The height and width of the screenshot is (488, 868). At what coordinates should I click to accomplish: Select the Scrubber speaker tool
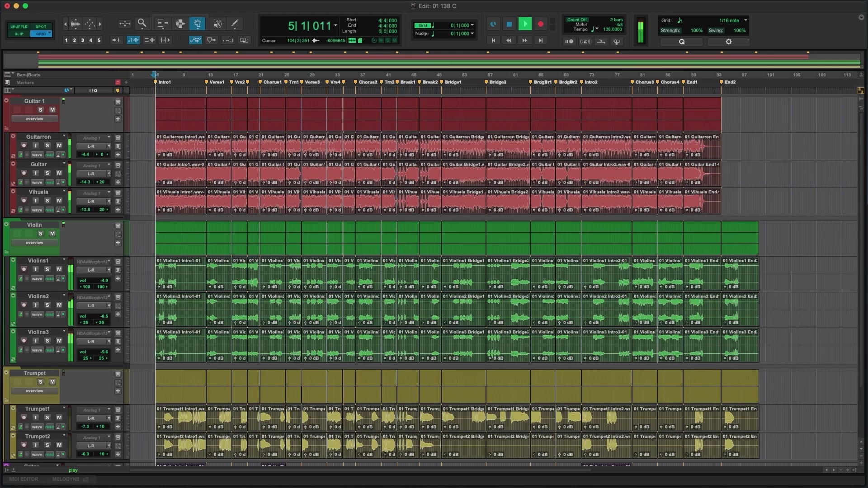point(217,23)
